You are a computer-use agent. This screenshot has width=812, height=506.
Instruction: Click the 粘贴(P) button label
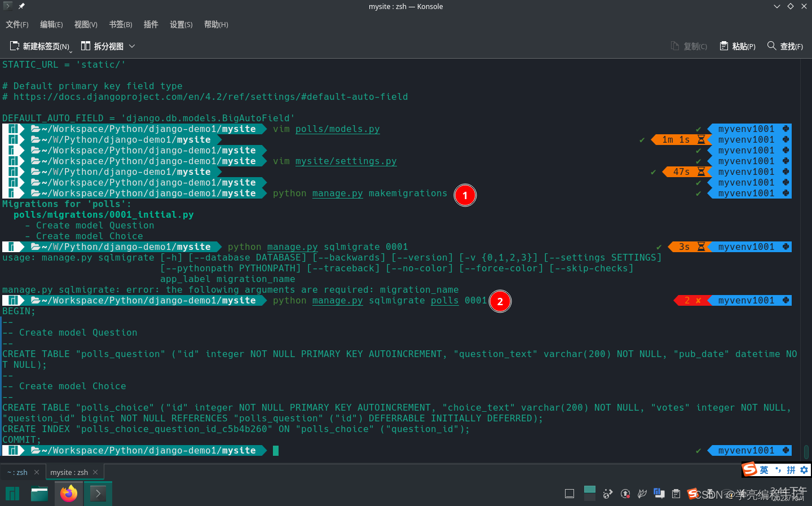[x=744, y=46]
